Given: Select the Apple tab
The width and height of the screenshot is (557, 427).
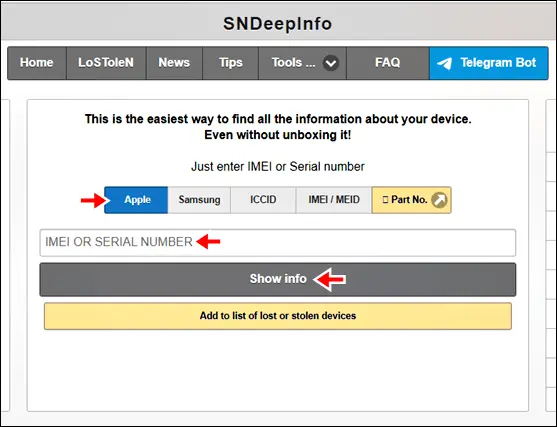Looking at the screenshot, I should (136, 200).
